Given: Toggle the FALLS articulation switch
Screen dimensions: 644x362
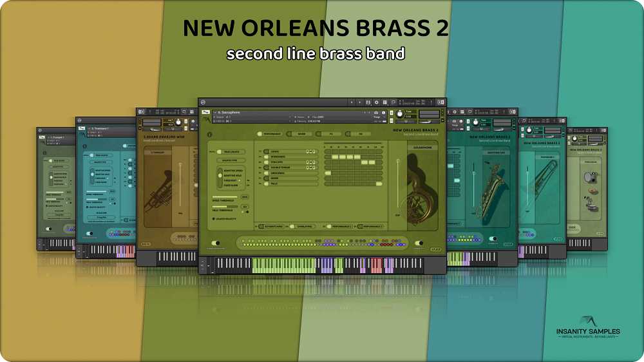Looking at the screenshot, I should pos(266,184).
